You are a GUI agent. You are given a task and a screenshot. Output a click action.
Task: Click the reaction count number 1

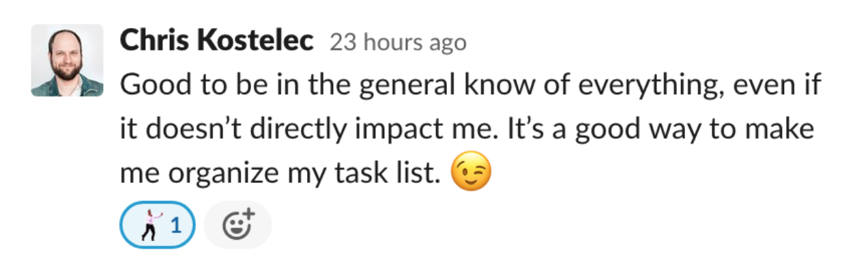175,225
